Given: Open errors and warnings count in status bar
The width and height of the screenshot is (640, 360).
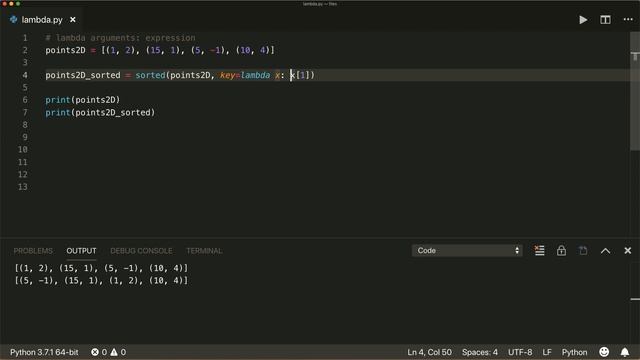Looking at the screenshot, I should click(x=109, y=352).
